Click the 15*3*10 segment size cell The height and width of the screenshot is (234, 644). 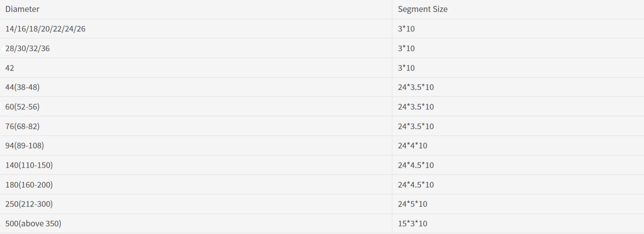(x=412, y=223)
